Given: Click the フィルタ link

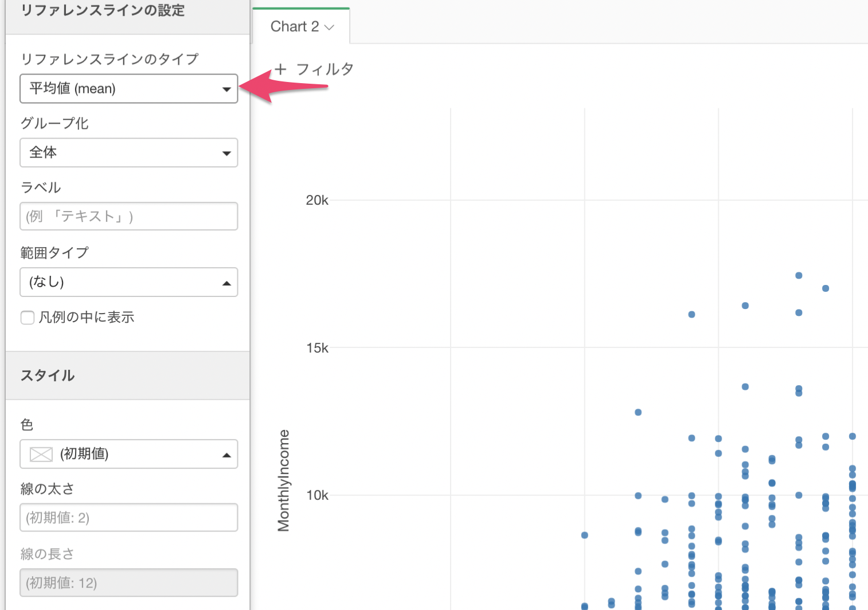Looking at the screenshot, I should click(x=324, y=69).
